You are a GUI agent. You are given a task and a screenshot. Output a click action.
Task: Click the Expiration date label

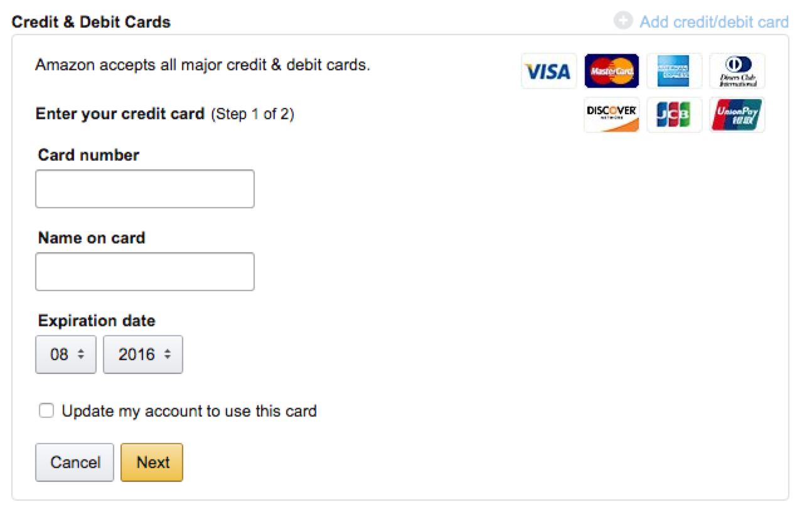(x=97, y=321)
